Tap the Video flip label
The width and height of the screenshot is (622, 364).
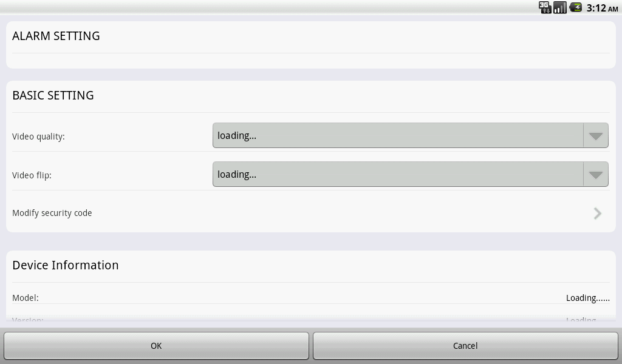(x=32, y=175)
